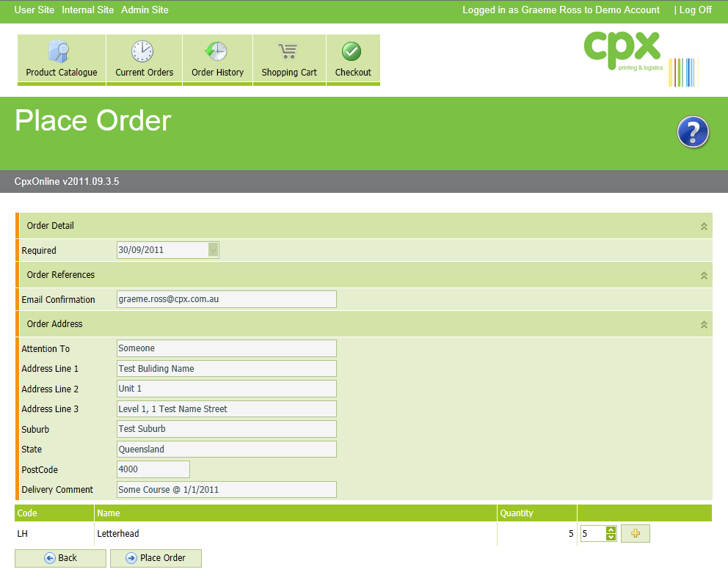Click the Current Orders clock icon
The height and width of the screenshot is (583, 728).
tap(143, 52)
